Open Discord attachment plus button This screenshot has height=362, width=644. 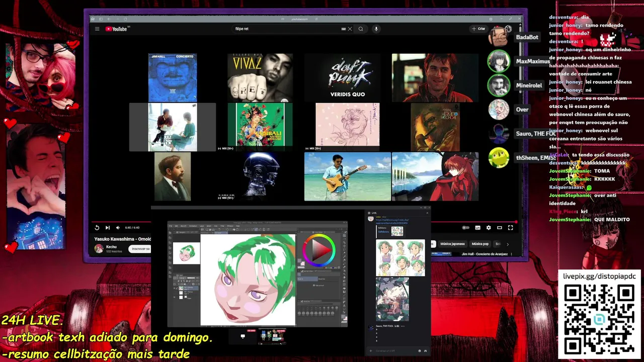(x=371, y=350)
